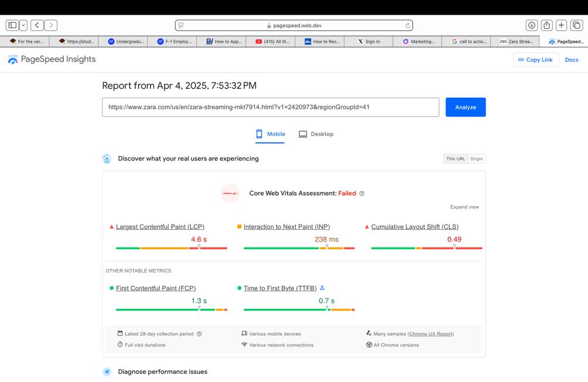Switch to the '(415) All th...' YouTube tab
Image resolution: width=588 pixels, height=382 pixels.
tap(271, 42)
